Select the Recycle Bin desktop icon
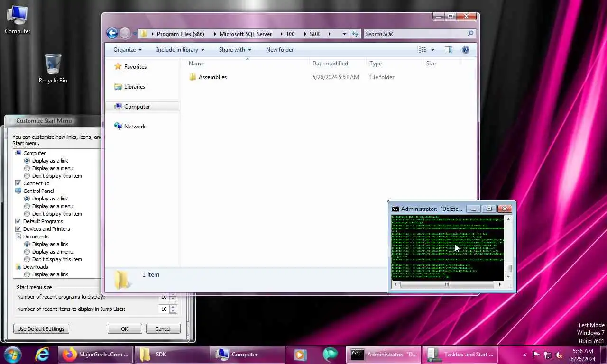607x364 pixels. (x=53, y=69)
